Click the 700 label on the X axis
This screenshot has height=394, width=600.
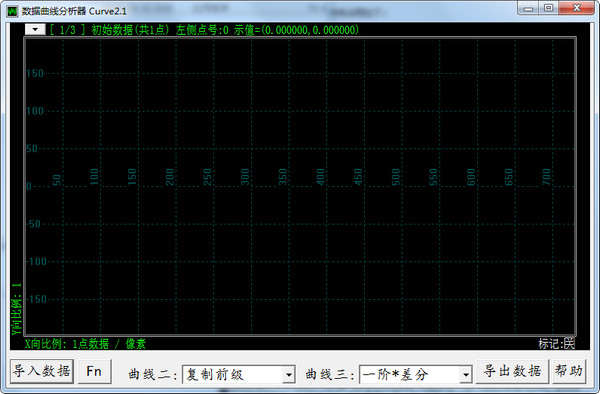[x=546, y=177]
